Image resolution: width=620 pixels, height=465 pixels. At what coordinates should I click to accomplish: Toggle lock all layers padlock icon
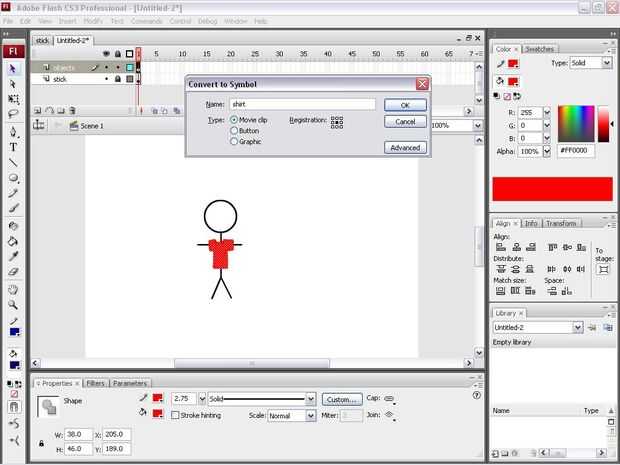coord(118,54)
